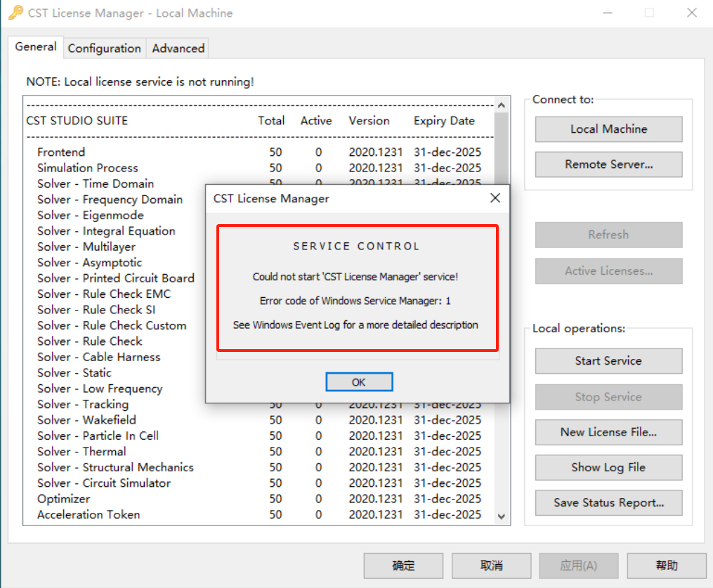Save the Status Report
Image resolution: width=713 pixels, height=588 pixels.
click(x=608, y=502)
